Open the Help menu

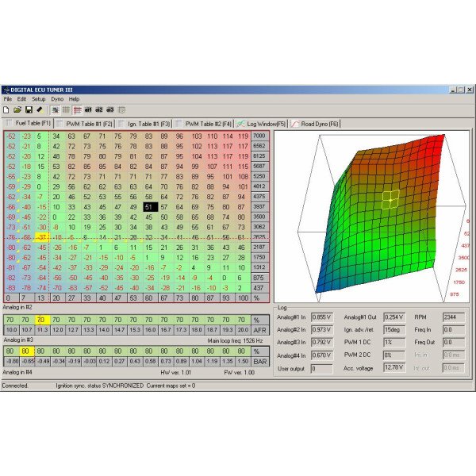pyautogui.click(x=74, y=99)
